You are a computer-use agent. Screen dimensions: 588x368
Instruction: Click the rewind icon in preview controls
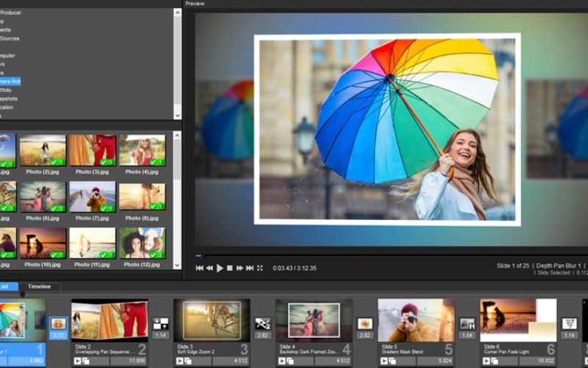[209, 268]
